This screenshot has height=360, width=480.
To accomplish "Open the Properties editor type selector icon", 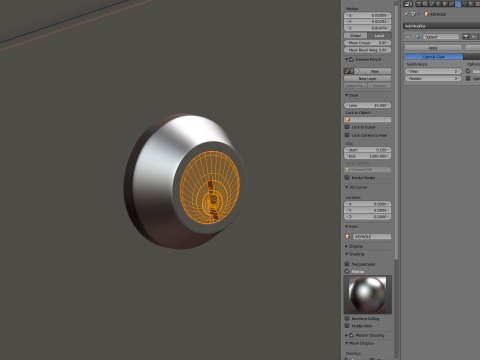I will point(408,4).
